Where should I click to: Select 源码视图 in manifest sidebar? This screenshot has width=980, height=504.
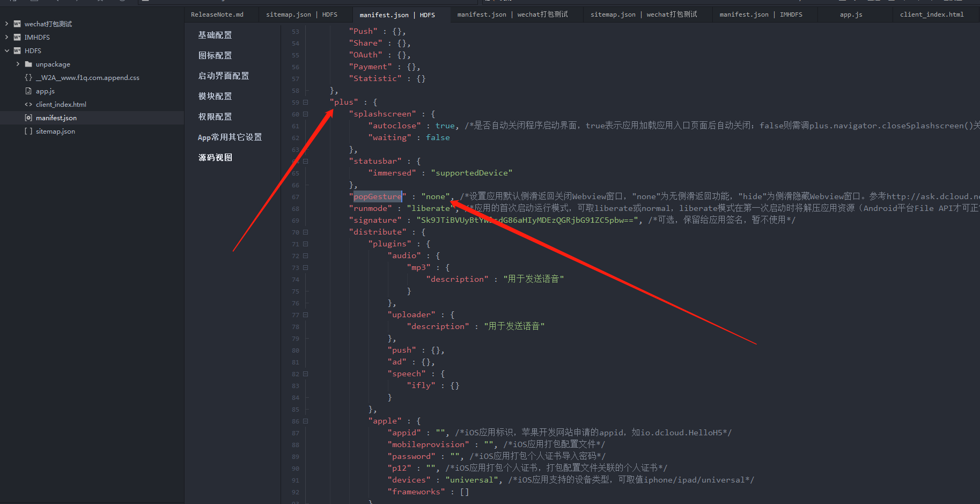(x=215, y=157)
